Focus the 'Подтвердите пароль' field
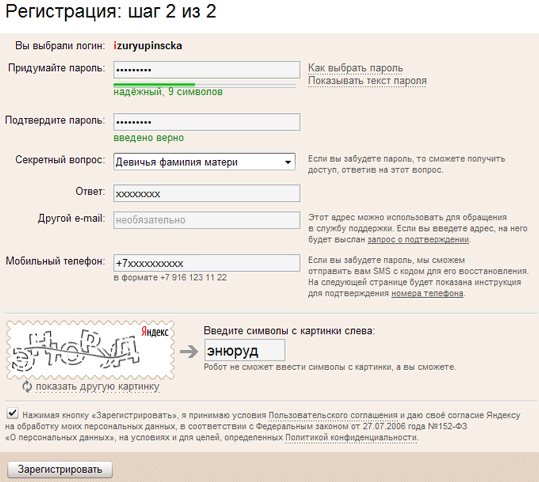This screenshot has height=482, width=539. [207, 122]
